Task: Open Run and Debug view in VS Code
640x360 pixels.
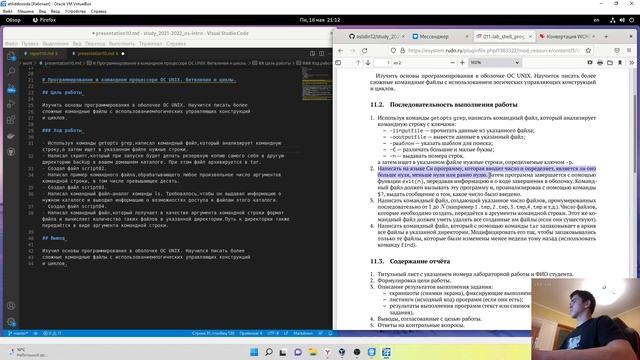Action: point(11,104)
